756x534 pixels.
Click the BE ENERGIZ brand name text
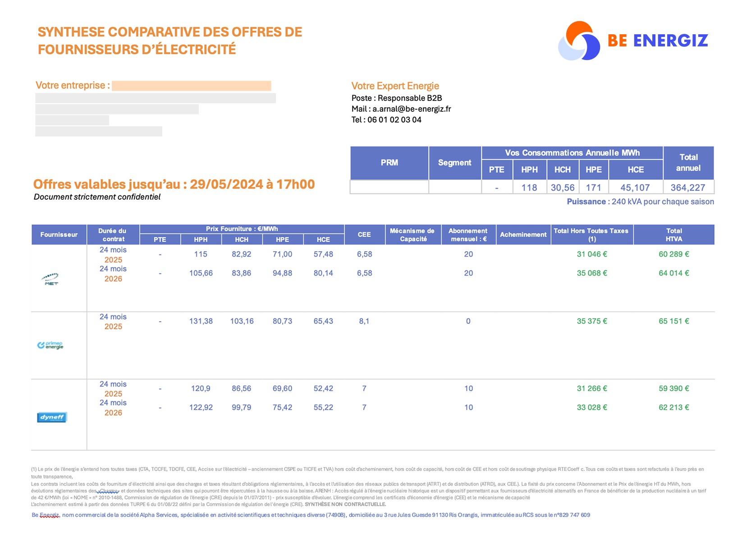click(x=658, y=41)
